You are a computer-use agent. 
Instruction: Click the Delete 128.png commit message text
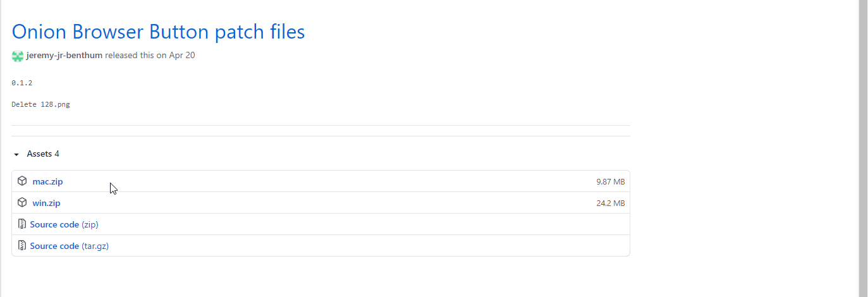click(40, 104)
